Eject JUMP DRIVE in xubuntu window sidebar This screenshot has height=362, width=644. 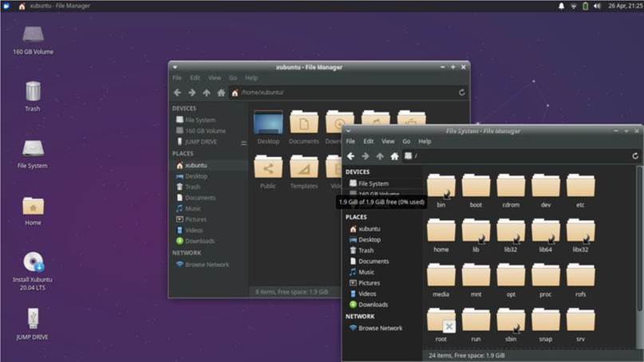(243, 143)
